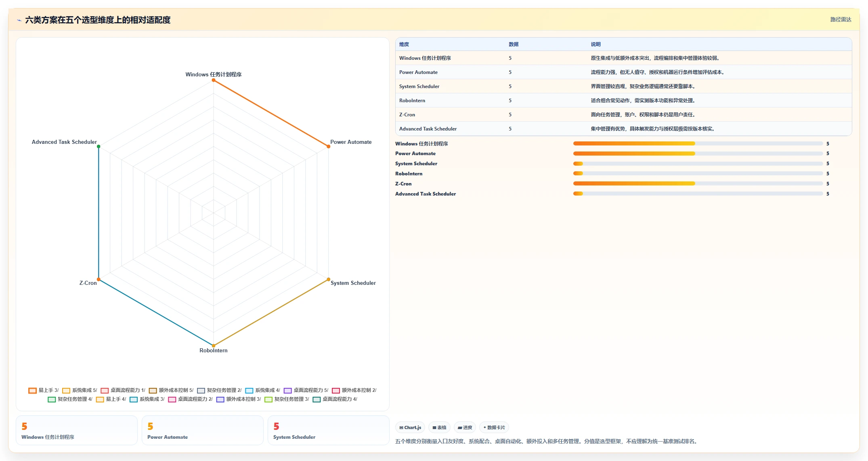Open the System Scheduler data card
Image resolution: width=868 pixels, height=461 pixels.
tap(329, 430)
